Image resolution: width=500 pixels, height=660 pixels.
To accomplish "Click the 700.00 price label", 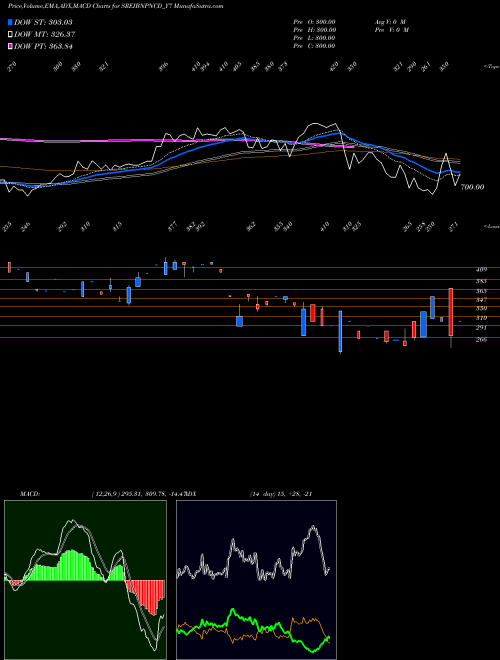I will click(x=472, y=187).
